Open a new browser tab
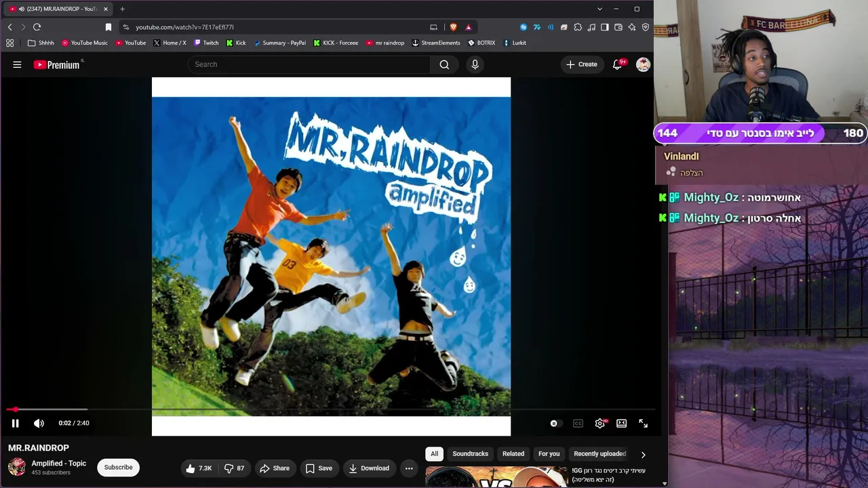The height and width of the screenshot is (488, 868). [122, 9]
